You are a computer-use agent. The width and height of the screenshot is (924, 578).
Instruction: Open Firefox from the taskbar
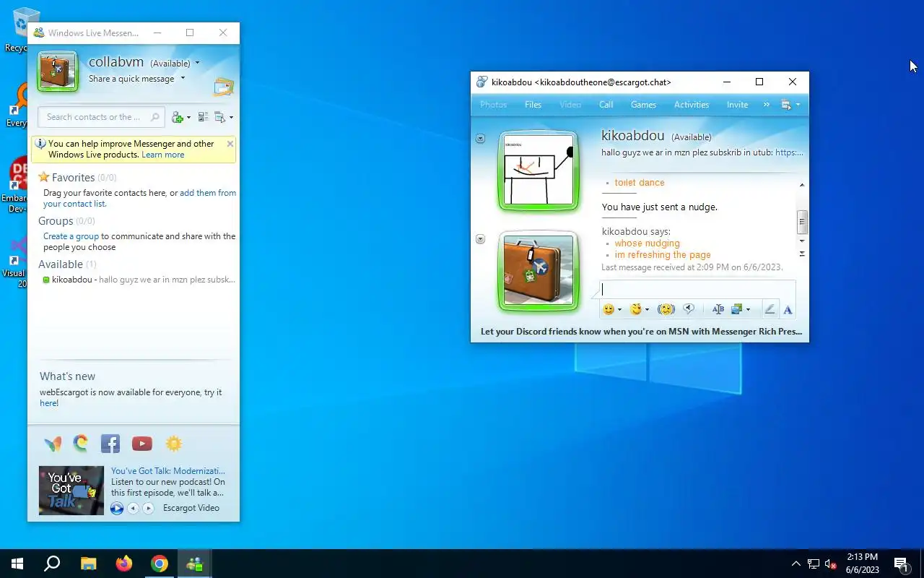pyautogui.click(x=124, y=564)
